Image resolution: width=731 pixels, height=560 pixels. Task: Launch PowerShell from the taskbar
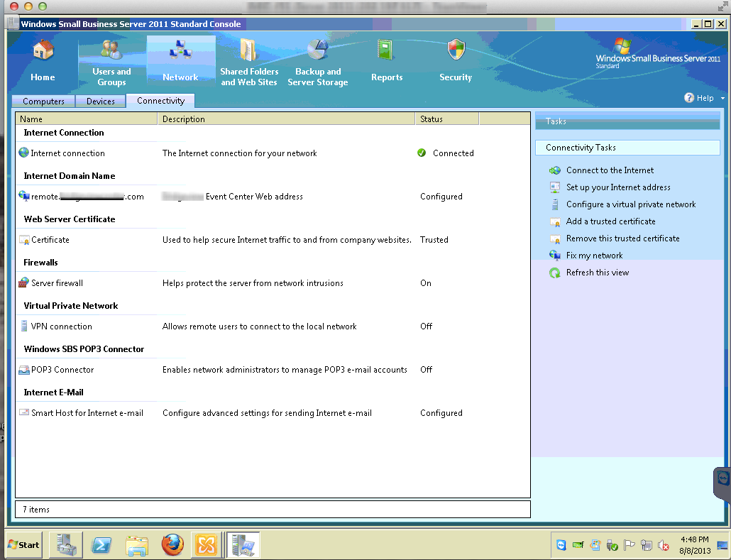click(x=101, y=544)
